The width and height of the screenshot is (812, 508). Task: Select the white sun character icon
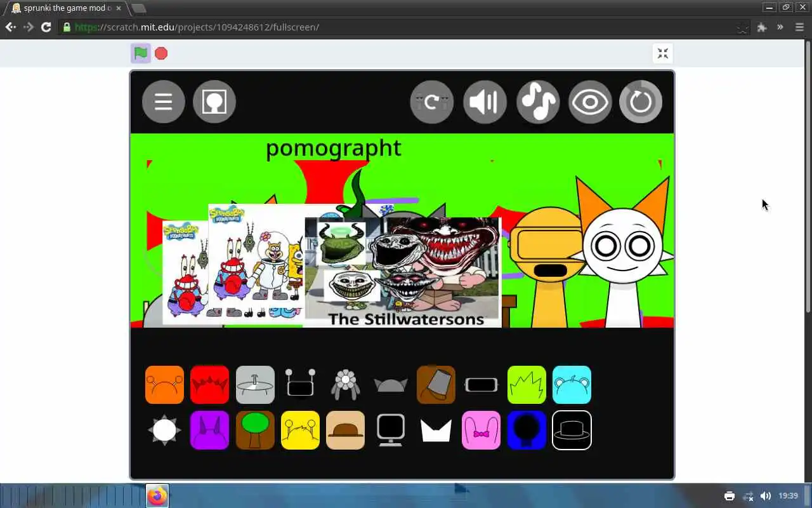(164, 430)
